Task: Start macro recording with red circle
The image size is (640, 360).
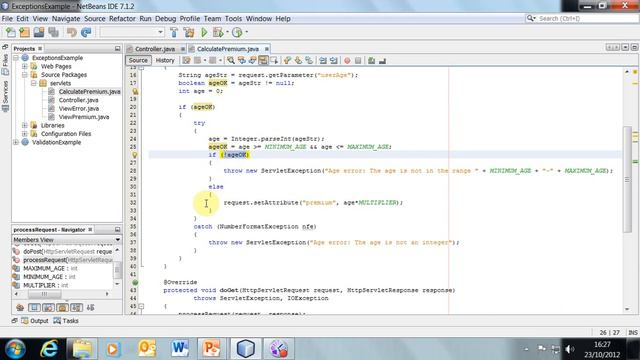Action: coord(347,60)
